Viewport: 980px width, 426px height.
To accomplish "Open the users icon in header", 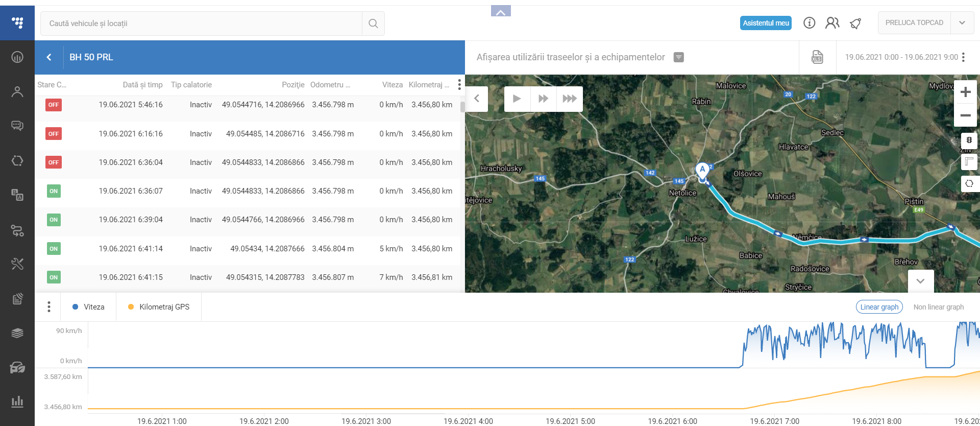I will click(x=832, y=23).
